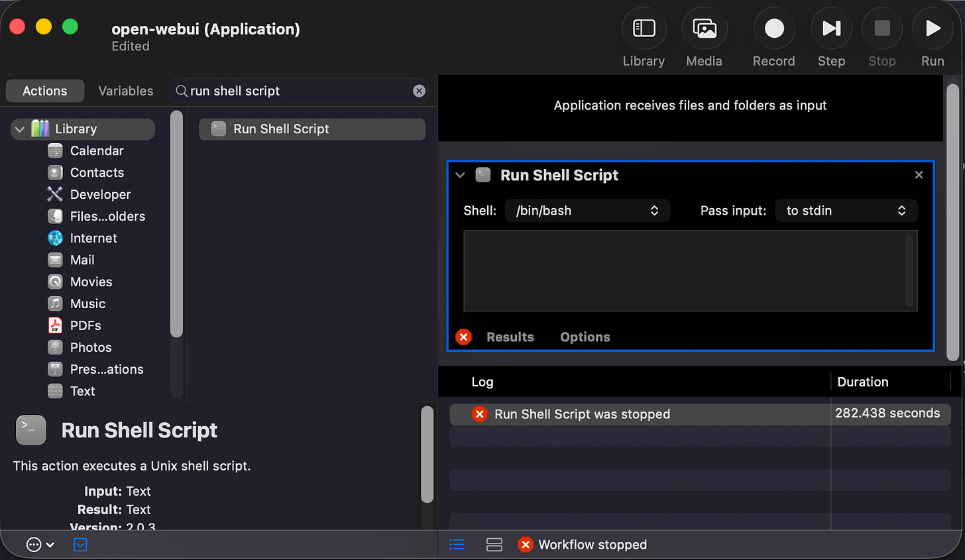The image size is (965, 560).
Task: Open the Shell /bin/bash dropdown
Action: pyautogui.click(x=588, y=211)
